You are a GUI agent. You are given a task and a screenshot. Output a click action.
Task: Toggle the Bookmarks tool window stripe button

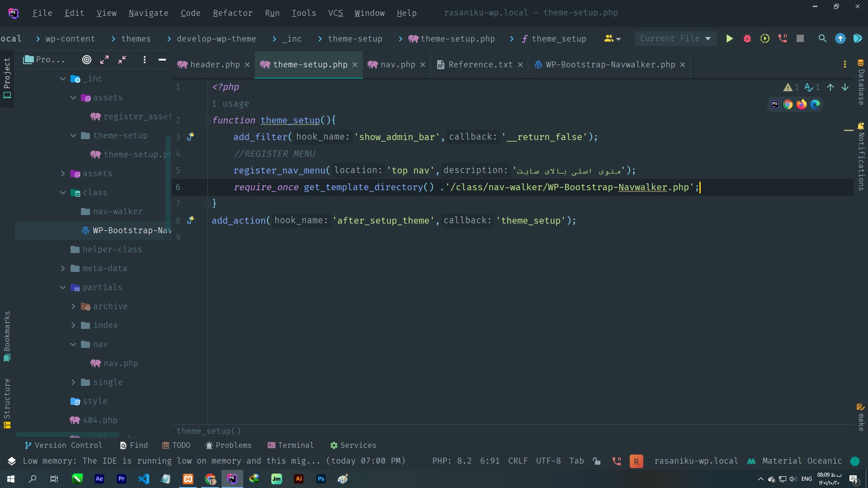[x=7, y=336]
